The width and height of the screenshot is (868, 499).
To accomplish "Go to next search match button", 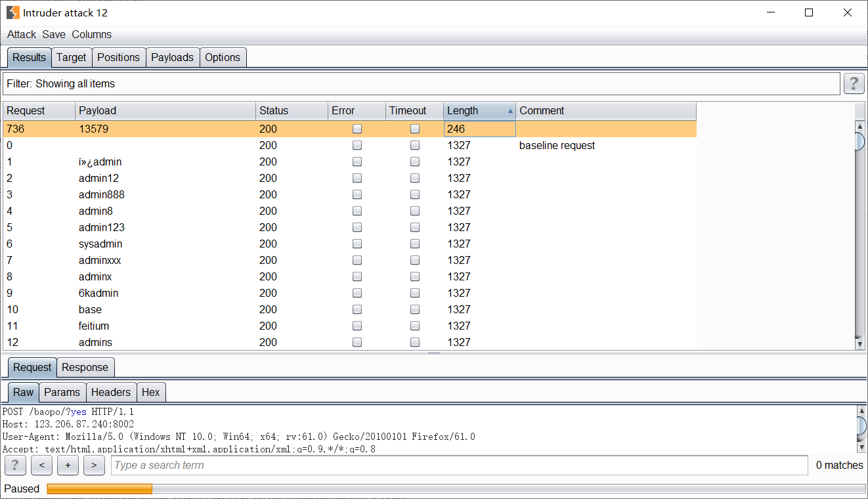I will [x=94, y=465].
